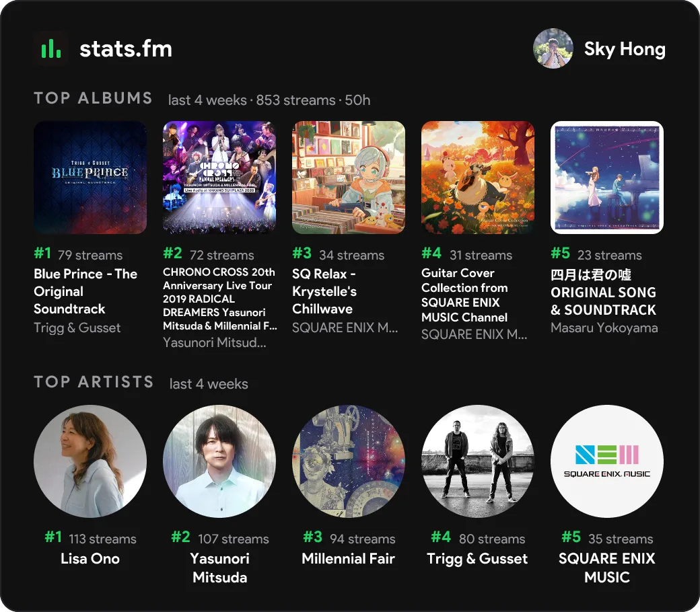Click the '94 streams' count
This screenshot has width=700, height=612.
pos(363,539)
